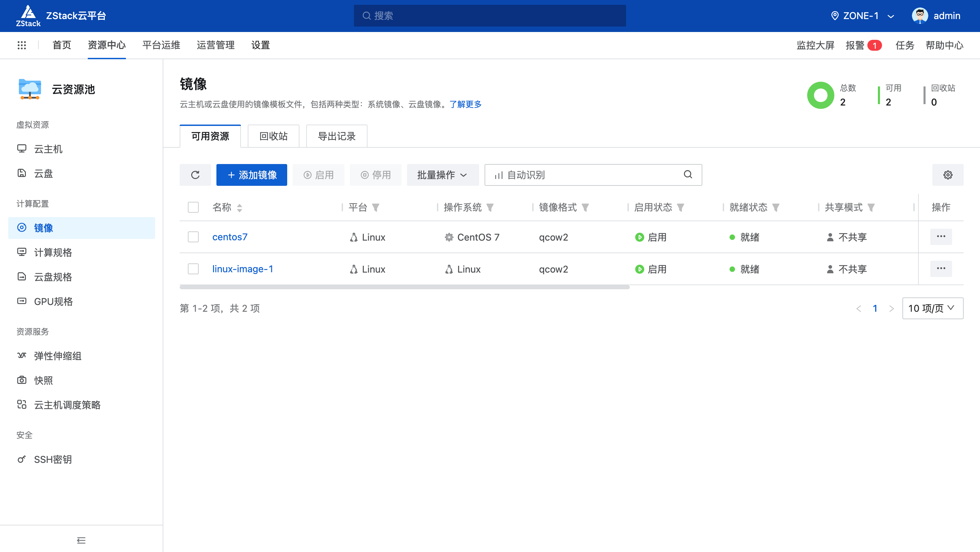This screenshot has height=552, width=980.
Task: Open 帮助中心 help center
Action: [x=944, y=46]
